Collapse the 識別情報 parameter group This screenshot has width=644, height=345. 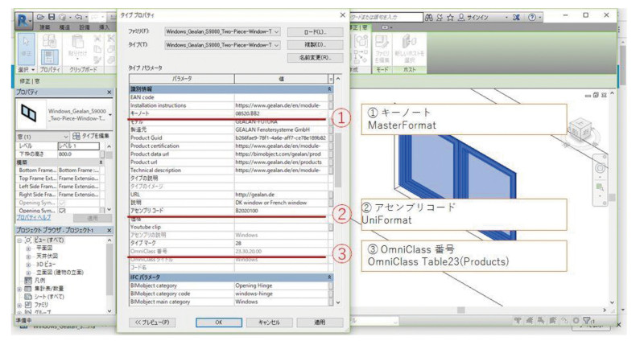329,89
